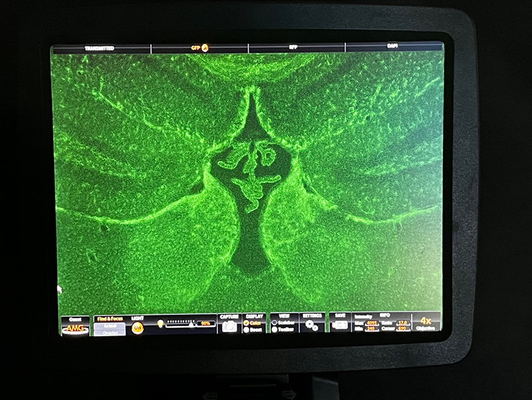Click the Capture camera icon

(x=229, y=326)
